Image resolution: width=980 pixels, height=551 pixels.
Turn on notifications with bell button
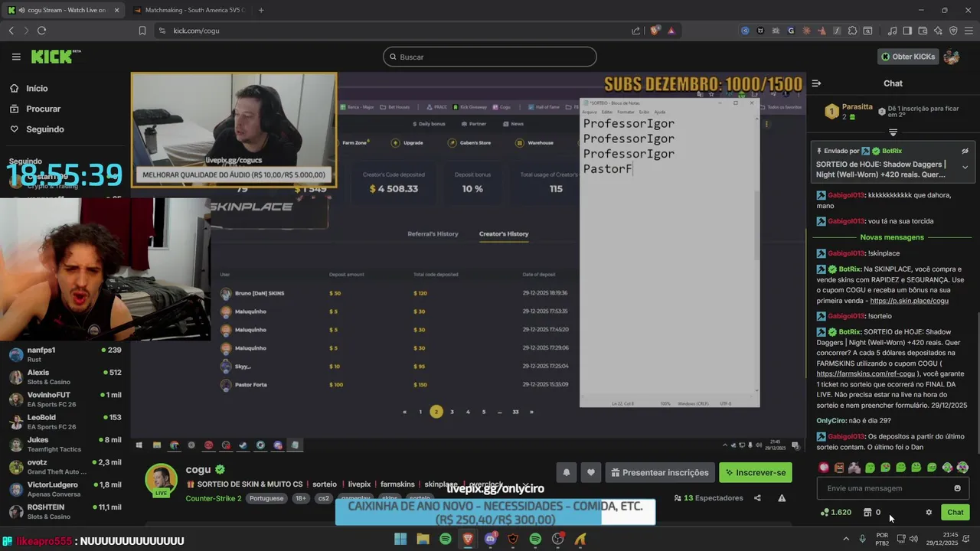point(567,472)
